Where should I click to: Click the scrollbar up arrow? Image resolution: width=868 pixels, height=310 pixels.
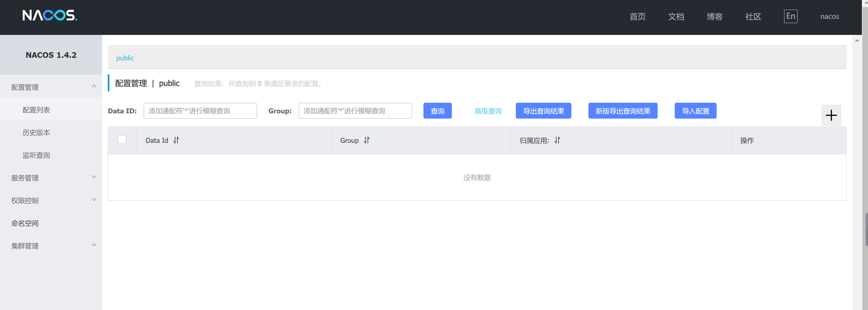857,40
